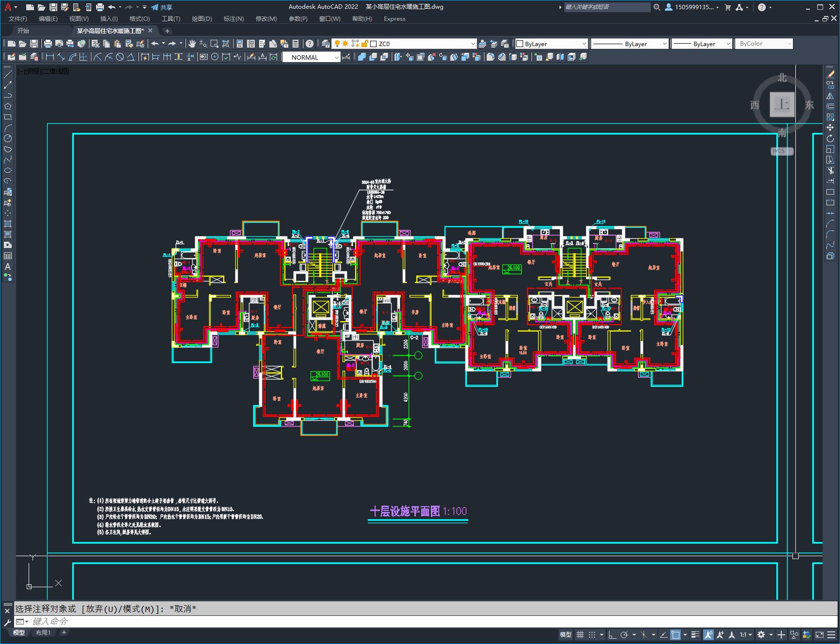Screen dimensions: 840x644
Task: Open the ZC0 layer dropdown
Action: click(x=473, y=44)
